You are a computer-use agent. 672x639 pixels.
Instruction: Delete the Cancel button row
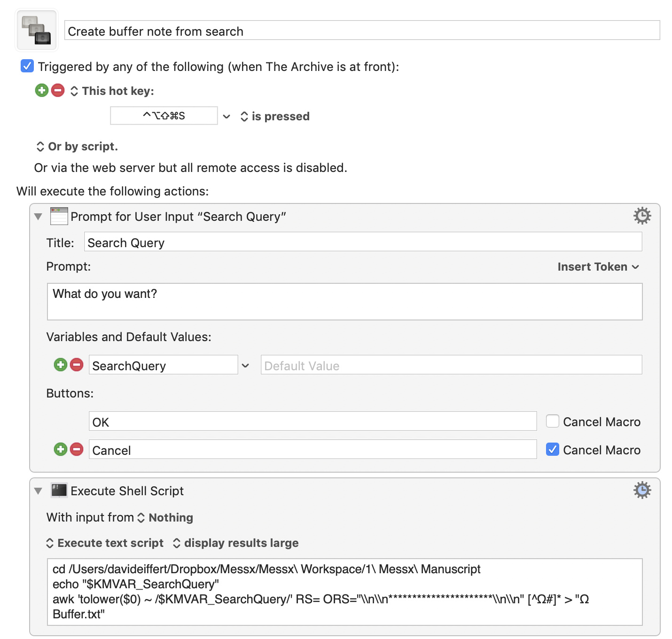tap(77, 449)
